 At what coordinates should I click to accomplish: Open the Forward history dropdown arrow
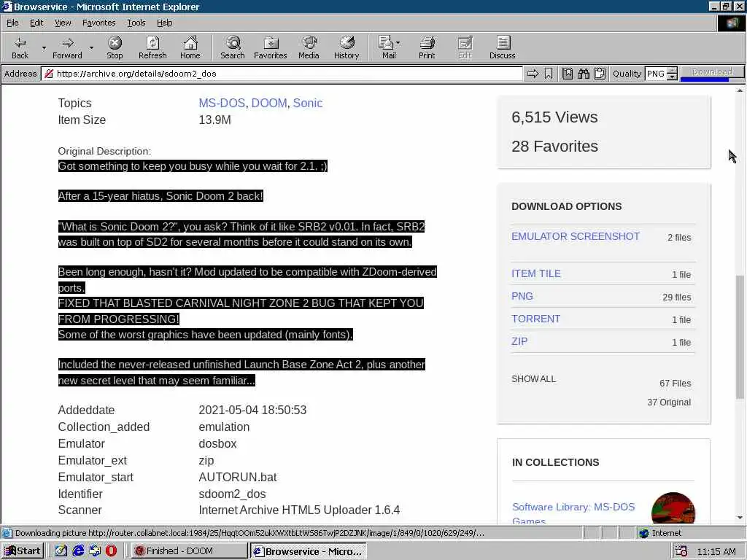tap(91, 47)
